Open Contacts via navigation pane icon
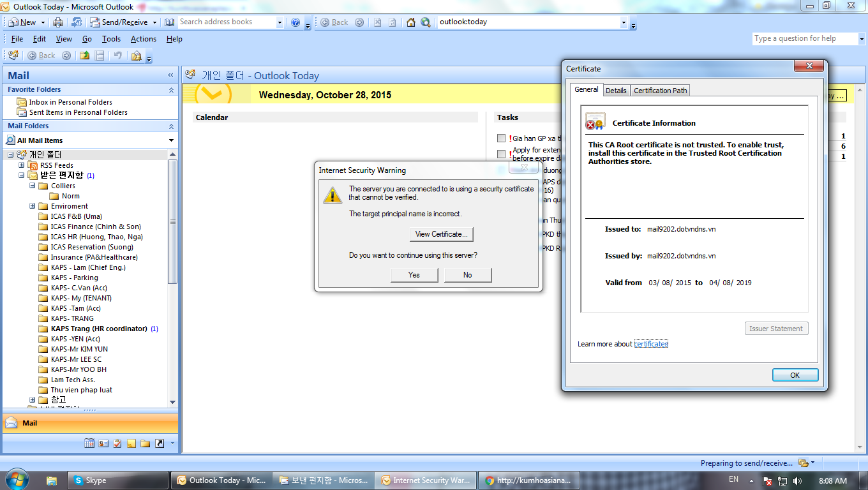Viewport: 868px width, 490px height. (103, 443)
